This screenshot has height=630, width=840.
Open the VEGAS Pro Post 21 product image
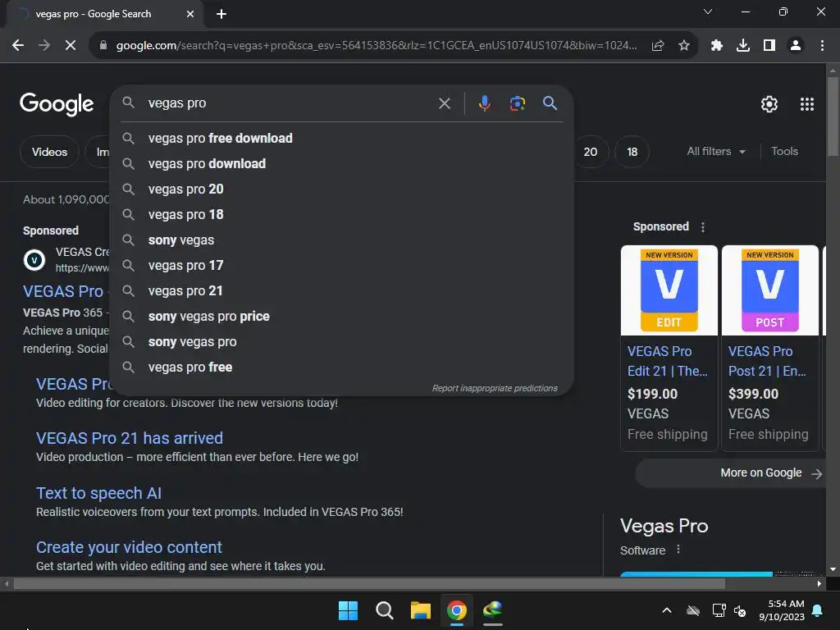click(769, 290)
